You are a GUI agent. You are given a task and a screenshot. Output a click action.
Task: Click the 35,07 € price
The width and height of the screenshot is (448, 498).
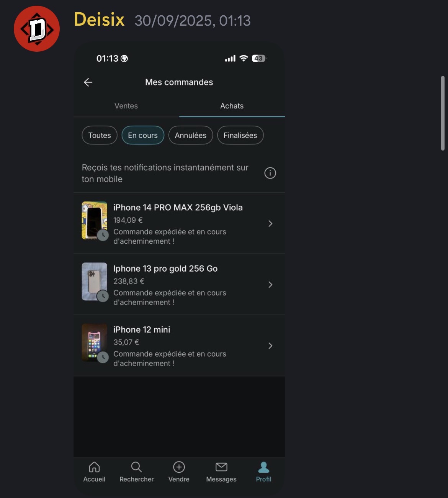coord(126,342)
